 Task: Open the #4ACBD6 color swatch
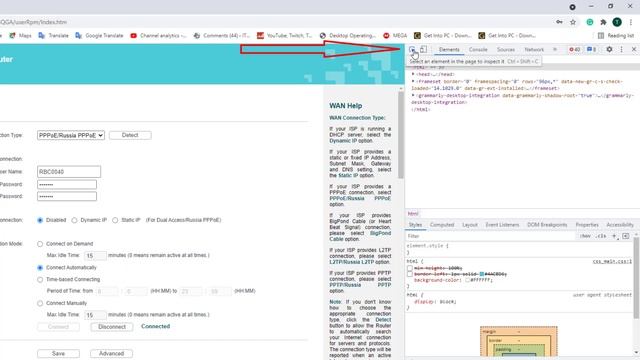click(x=482, y=274)
